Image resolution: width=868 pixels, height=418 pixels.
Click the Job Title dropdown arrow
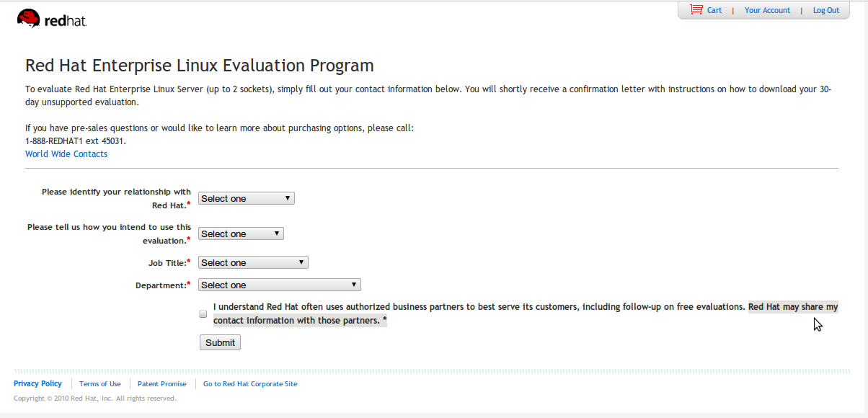click(x=301, y=262)
